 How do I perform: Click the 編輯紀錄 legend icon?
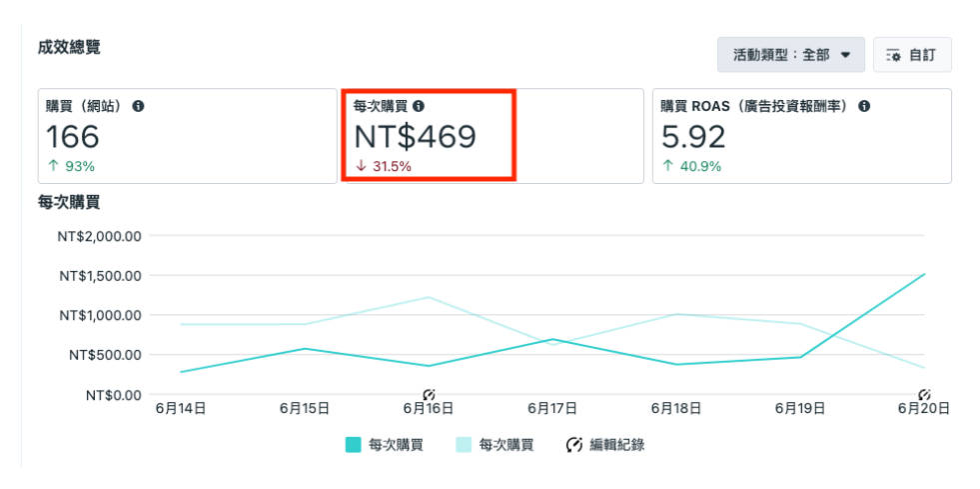tap(573, 445)
